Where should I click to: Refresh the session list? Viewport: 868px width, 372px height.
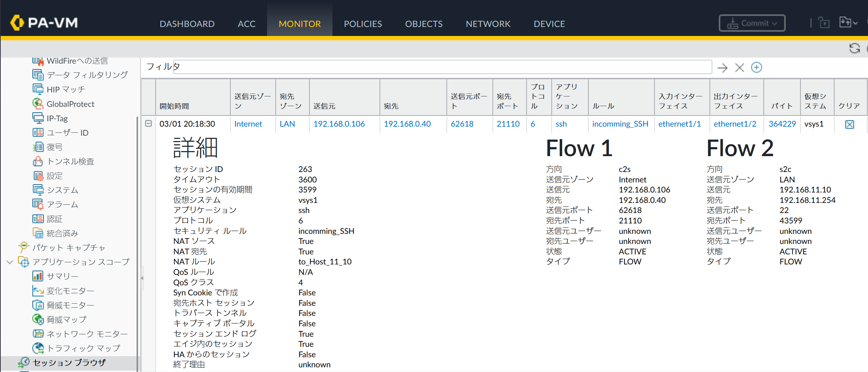coord(854,48)
